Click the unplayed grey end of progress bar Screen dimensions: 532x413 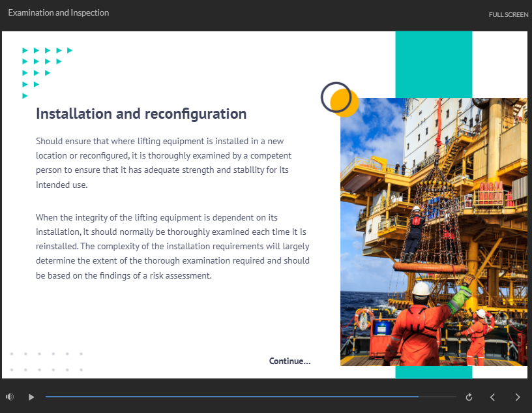(438, 397)
